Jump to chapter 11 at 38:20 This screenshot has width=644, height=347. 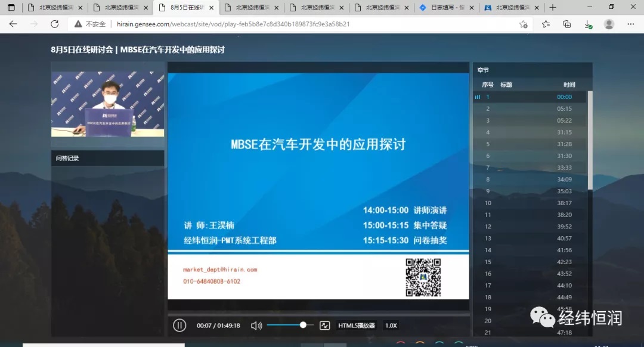pos(530,215)
